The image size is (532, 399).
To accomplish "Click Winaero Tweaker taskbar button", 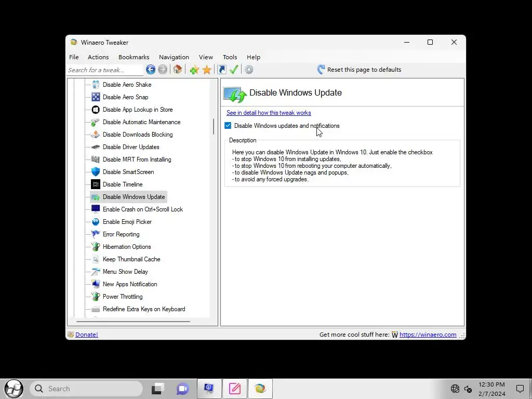I will [x=260, y=389].
